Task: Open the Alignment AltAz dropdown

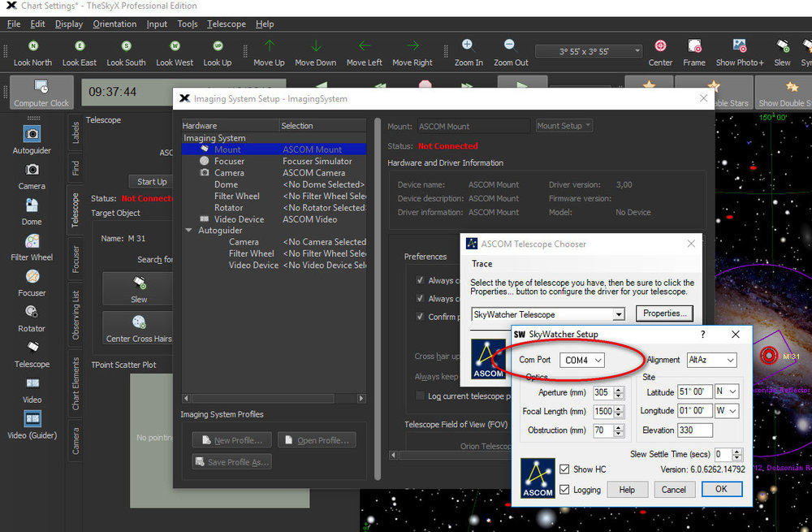Action: 711,360
